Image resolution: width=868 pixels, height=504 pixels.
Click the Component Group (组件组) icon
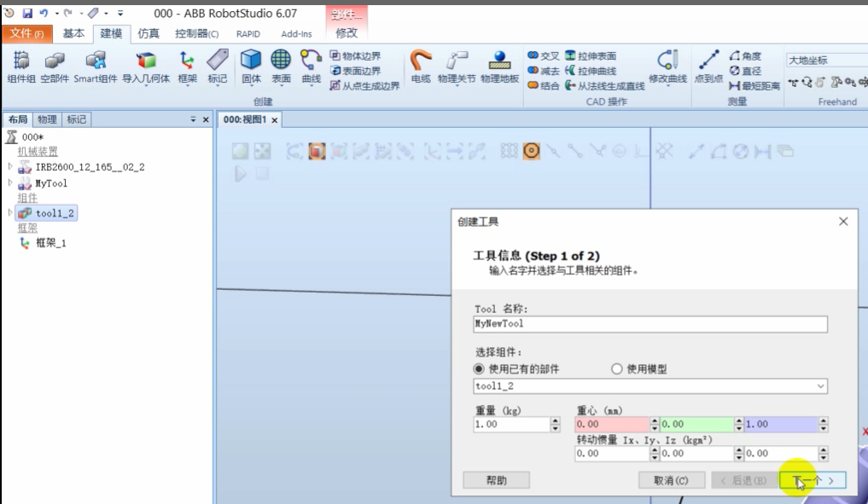click(x=21, y=67)
